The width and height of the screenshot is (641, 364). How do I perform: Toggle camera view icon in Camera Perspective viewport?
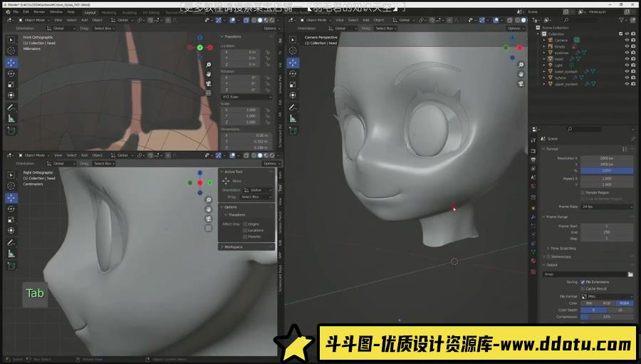tap(521, 84)
